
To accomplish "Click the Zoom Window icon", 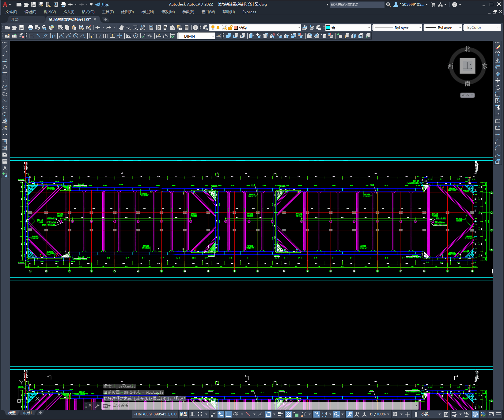I will click(x=135, y=28).
